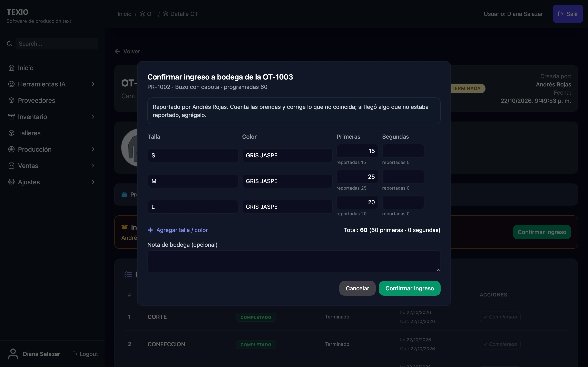Expand the Producción submenu chevron
The image size is (588, 367).
click(x=93, y=149)
